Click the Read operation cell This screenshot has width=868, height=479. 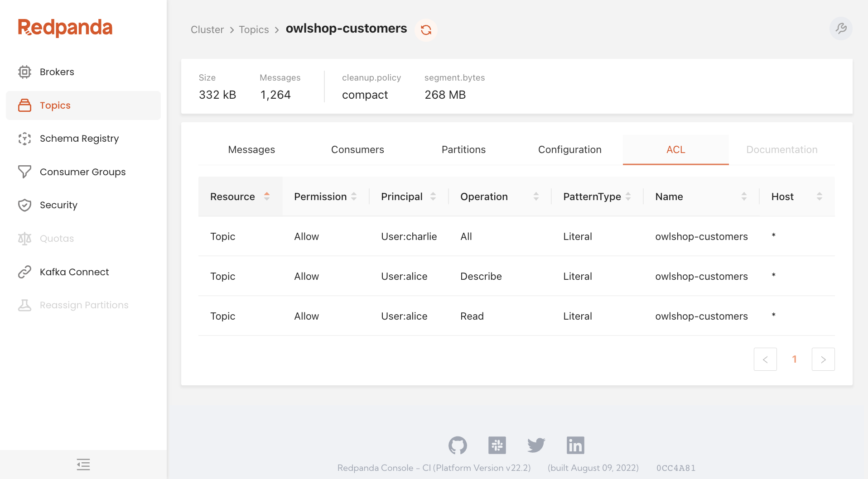(472, 316)
